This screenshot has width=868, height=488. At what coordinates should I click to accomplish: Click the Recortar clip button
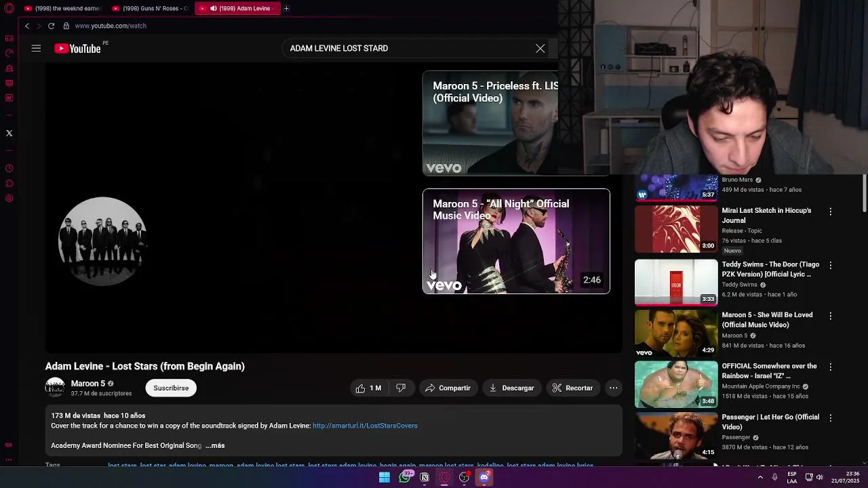click(x=572, y=388)
